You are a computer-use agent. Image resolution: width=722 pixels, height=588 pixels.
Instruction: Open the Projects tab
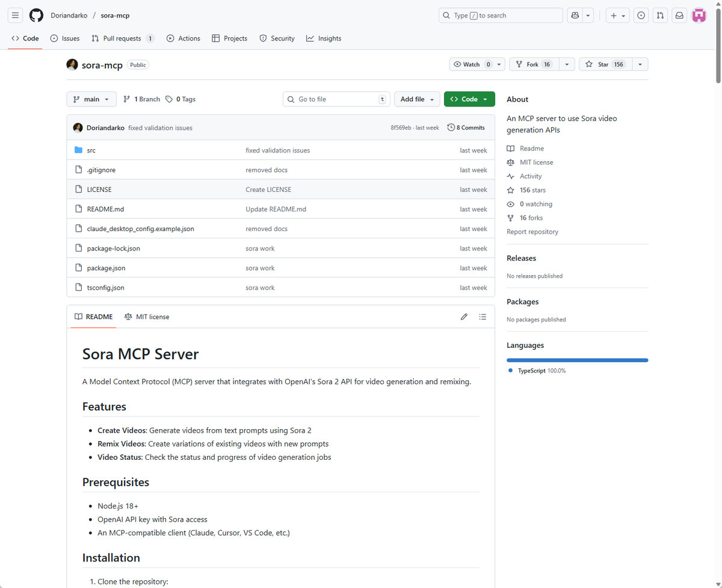click(x=230, y=39)
